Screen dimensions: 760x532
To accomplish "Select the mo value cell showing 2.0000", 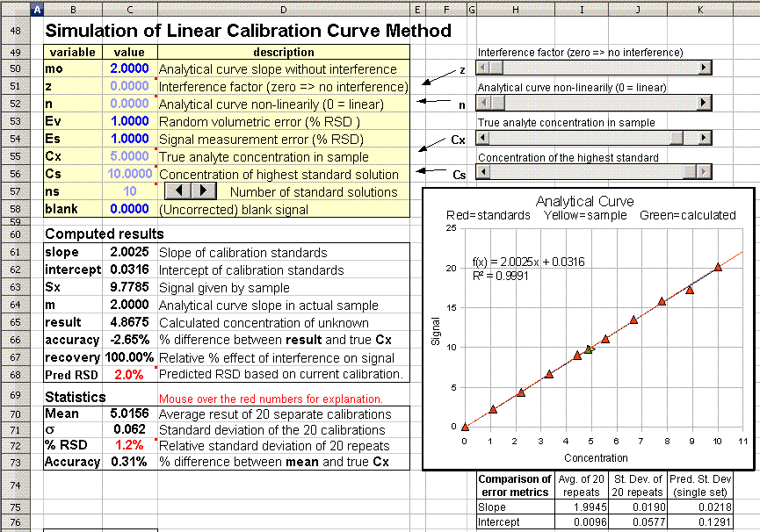I will (x=129, y=68).
